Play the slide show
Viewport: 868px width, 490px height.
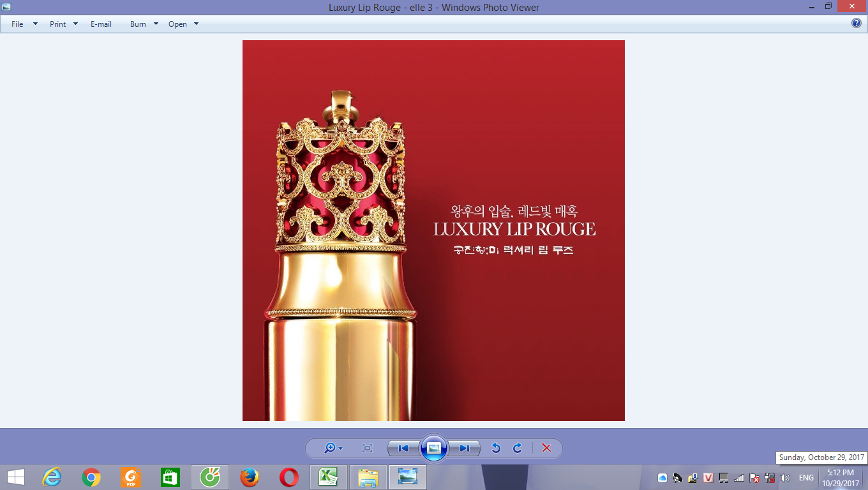pyautogui.click(x=434, y=449)
